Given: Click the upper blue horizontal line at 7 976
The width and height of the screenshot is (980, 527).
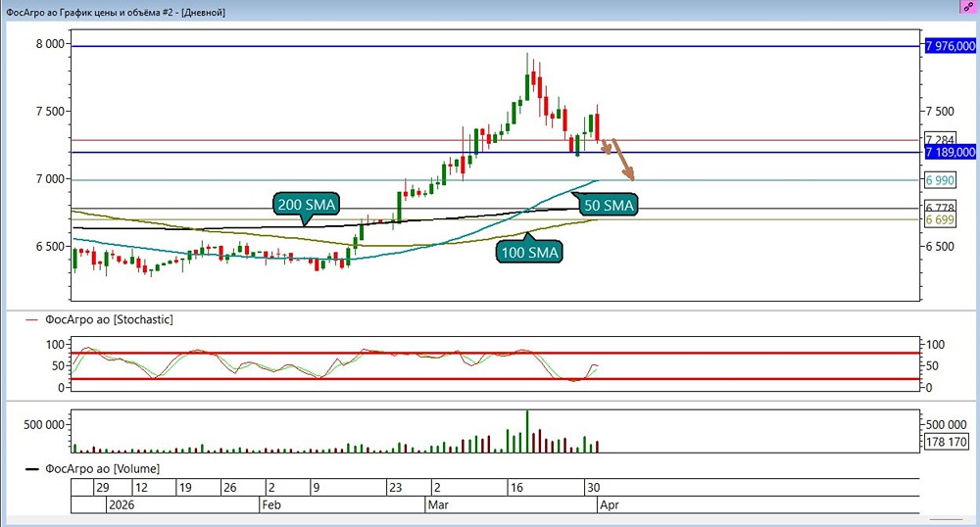Looking at the screenshot, I should [x=496, y=46].
